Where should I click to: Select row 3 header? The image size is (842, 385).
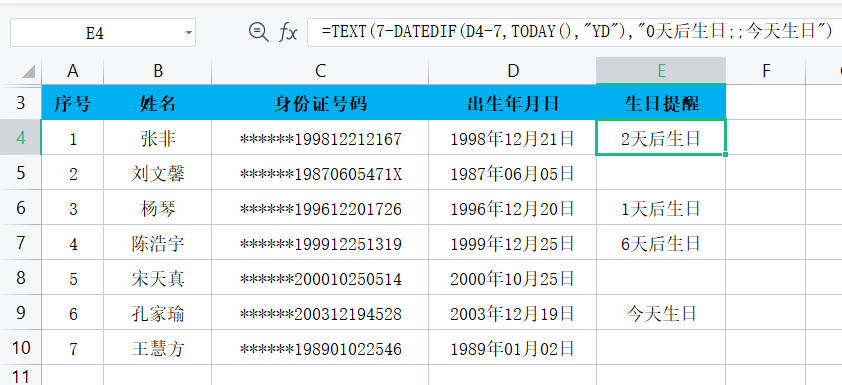pyautogui.click(x=20, y=102)
